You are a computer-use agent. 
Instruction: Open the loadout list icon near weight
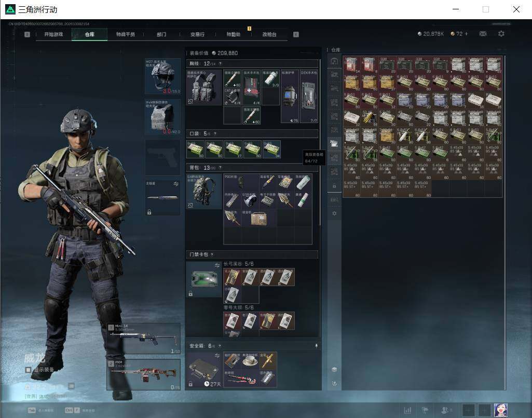(71, 386)
